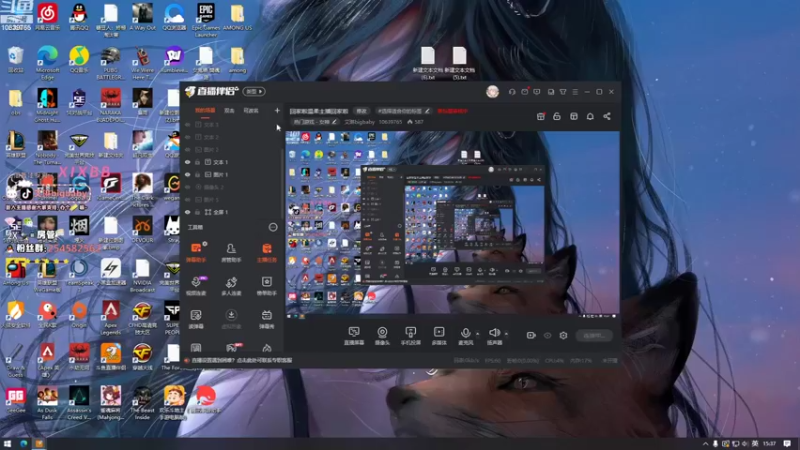Collapse the 工具箱 toolbox panel

[273, 227]
